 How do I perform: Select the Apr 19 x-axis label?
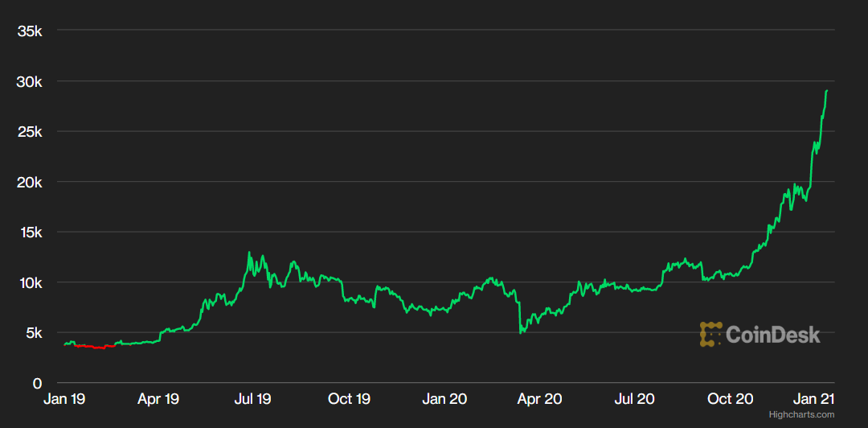[158, 398]
